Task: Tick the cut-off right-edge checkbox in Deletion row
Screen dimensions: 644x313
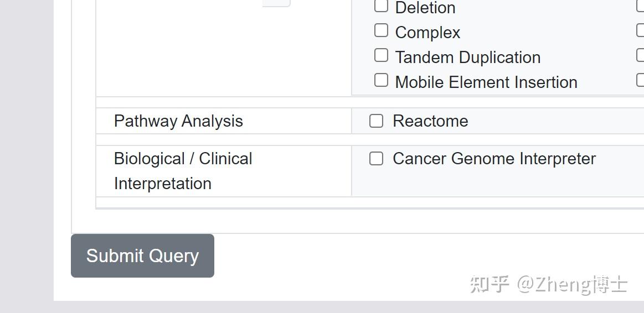Action: tap(641, 6)
